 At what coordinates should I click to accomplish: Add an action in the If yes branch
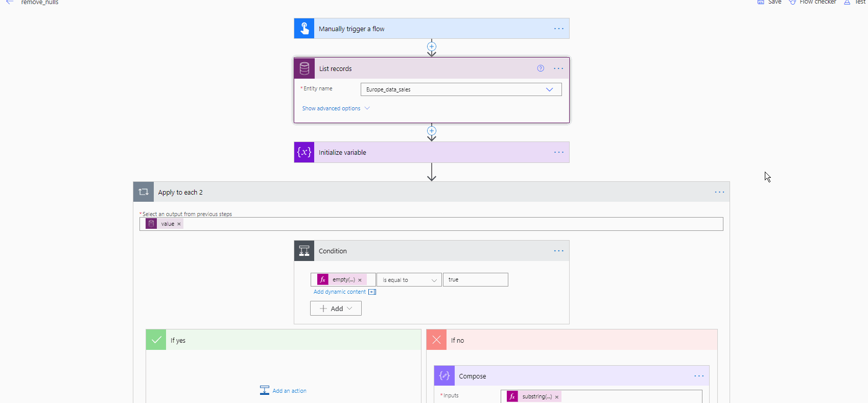click(x=284, y=391)
